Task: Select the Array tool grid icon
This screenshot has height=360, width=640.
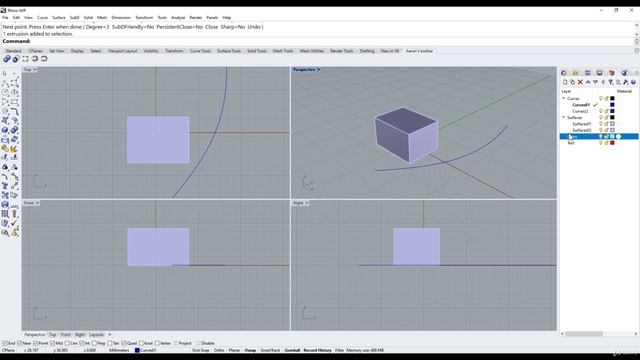Action: coord(5,213)
